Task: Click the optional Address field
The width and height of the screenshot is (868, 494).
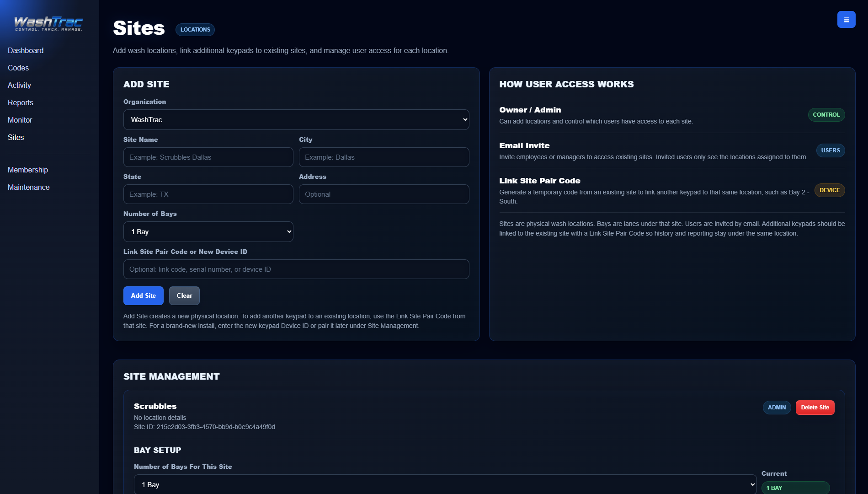Action: (384, 194)
